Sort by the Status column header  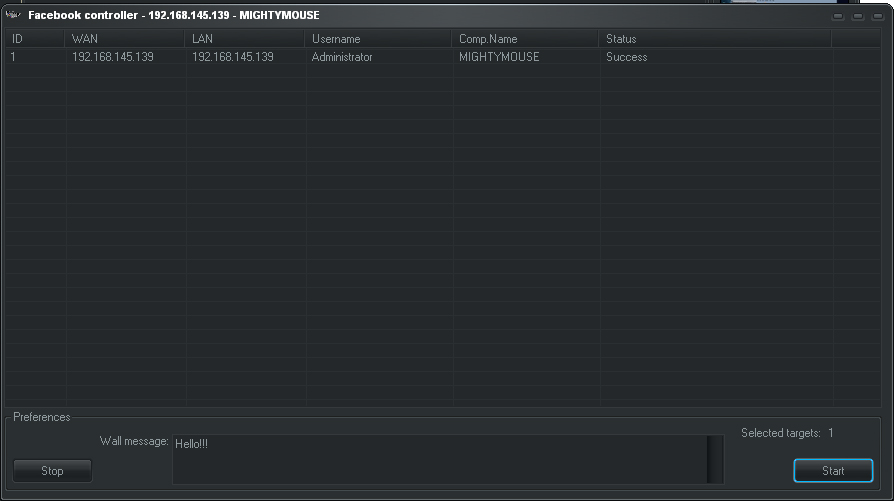(715, 39)
